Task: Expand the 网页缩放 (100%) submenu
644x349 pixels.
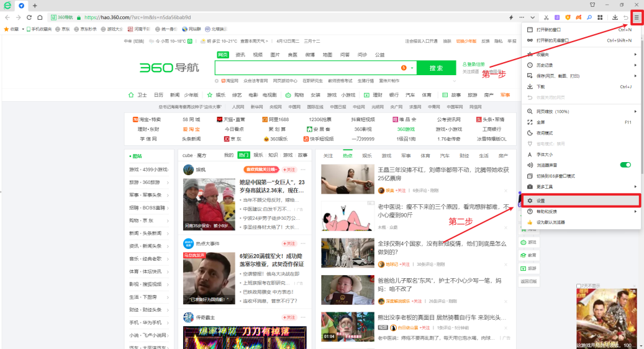Action: pos(635,111)
